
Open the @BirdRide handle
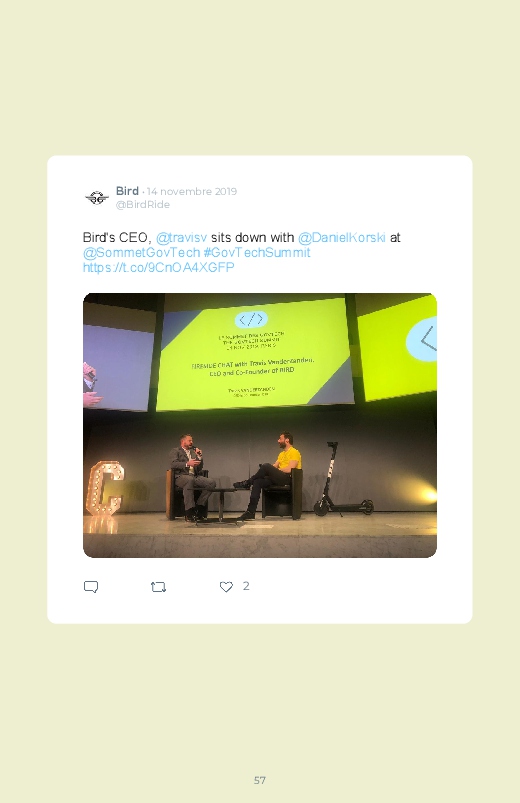click(142, 204)
